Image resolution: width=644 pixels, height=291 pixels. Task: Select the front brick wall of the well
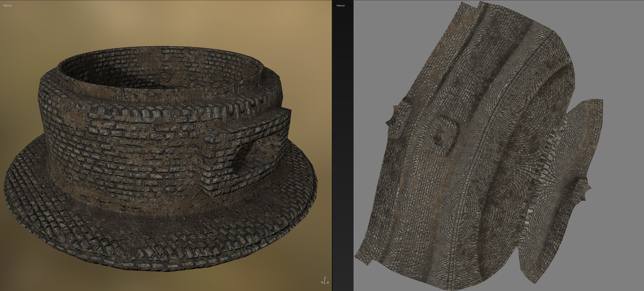[x=125, y=155]
